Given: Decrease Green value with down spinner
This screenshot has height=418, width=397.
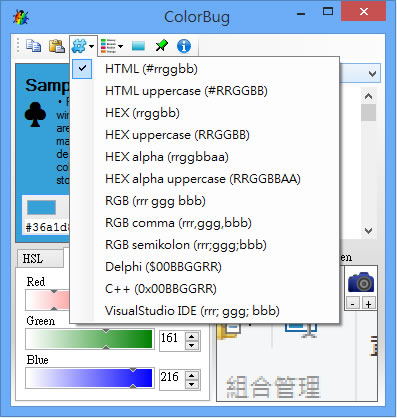Looking at the screenshot, I should pyautogui.click(x=192, y=345).
